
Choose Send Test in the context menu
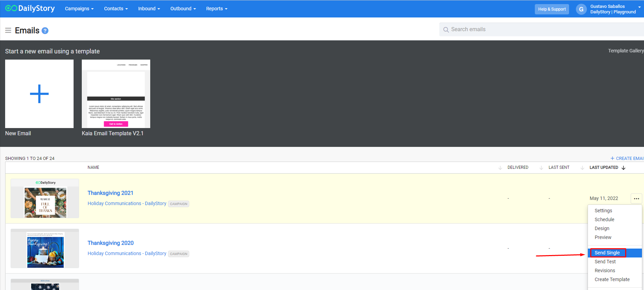[x=605, y=262]
